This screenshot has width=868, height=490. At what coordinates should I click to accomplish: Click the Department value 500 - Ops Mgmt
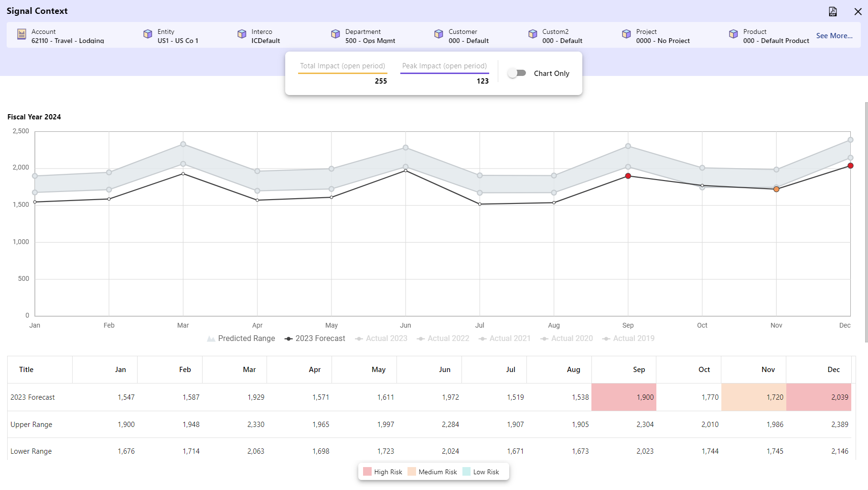click(x=370, y=41)
